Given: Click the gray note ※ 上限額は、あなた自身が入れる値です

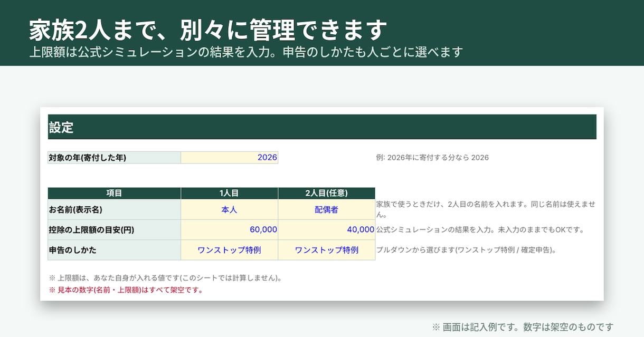Looking at the screenshot, I should 165,278.
